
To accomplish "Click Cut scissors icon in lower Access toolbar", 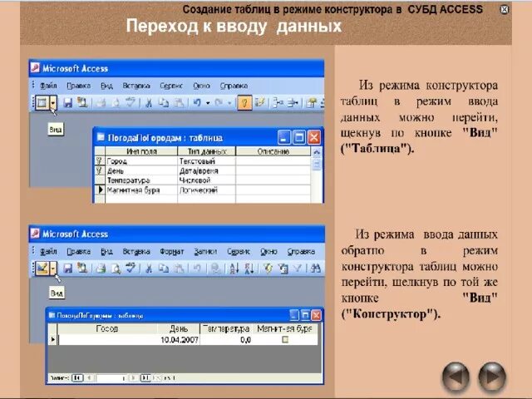I will [149, 268].
